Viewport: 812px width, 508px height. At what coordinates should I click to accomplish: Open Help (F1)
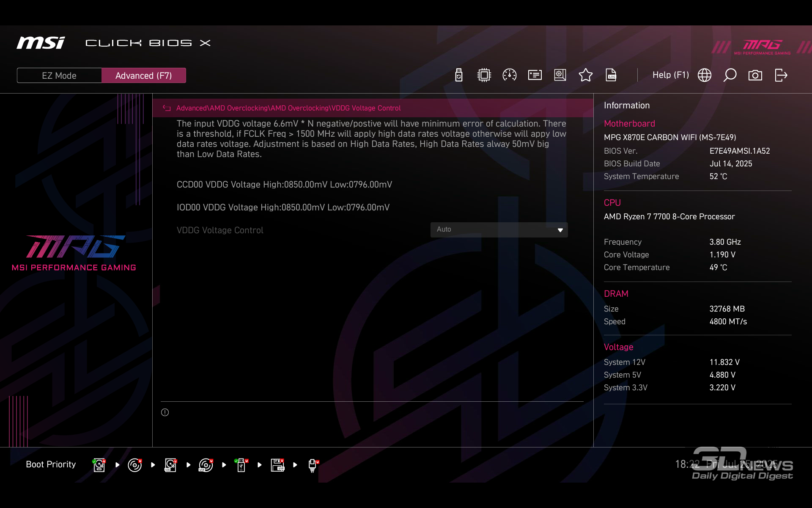(671, 75)
